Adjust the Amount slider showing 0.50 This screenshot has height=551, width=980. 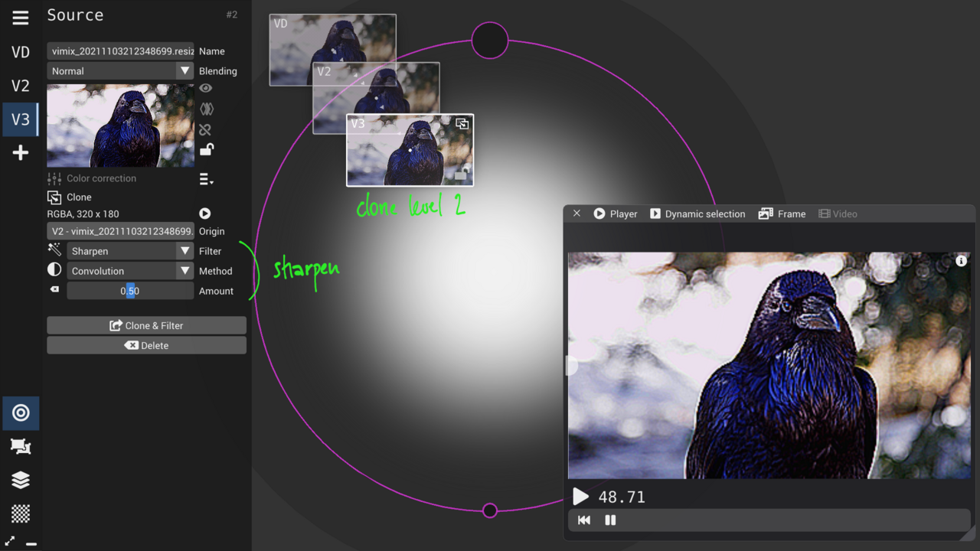[x=129, y=290]
